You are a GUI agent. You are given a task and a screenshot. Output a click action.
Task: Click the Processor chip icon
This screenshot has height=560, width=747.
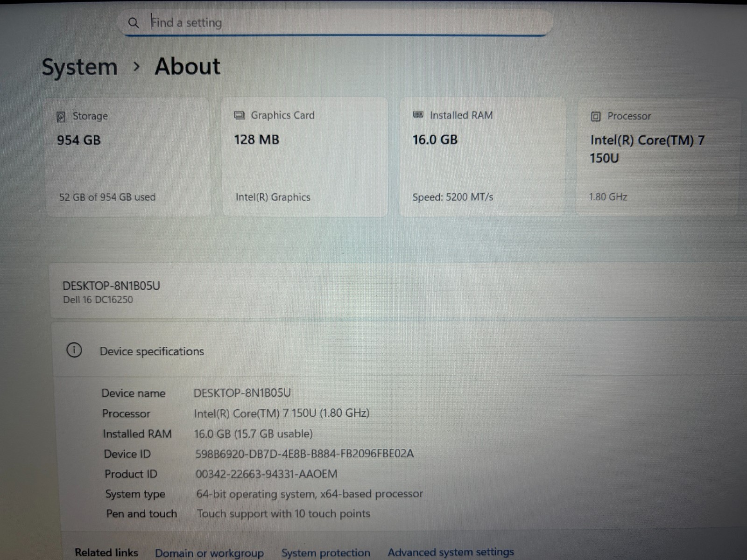coord(596,116)
